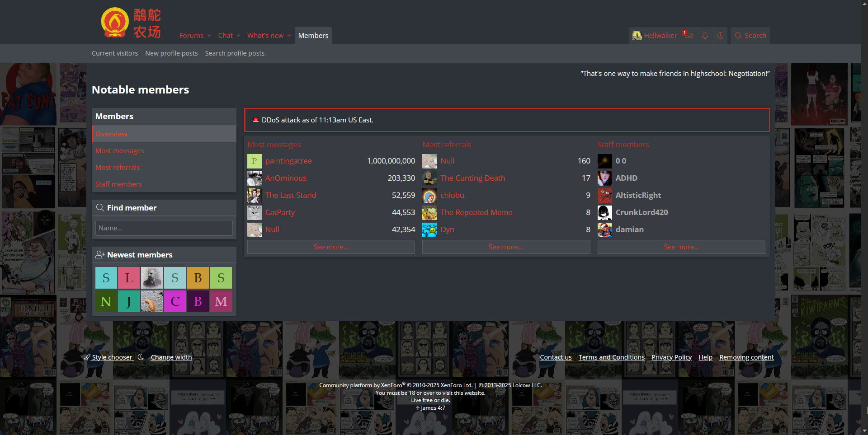Click the avatar next to staff member 0 0

click(x=605, y=161)
